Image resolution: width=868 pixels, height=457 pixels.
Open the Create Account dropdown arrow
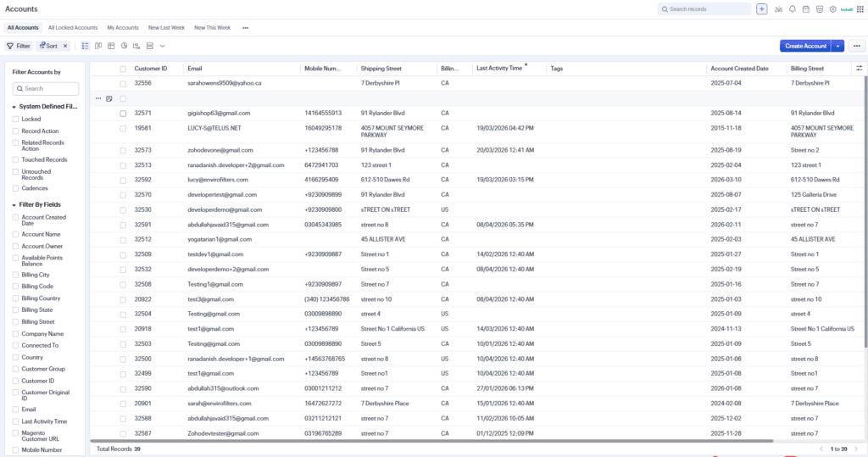[838, 46]
